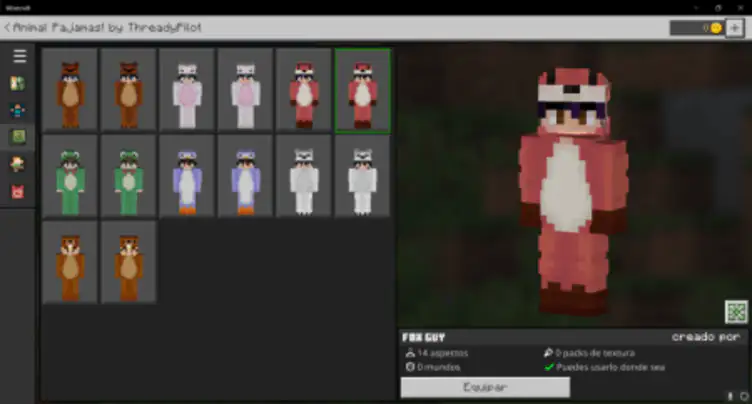This screenshot has width=752, height=404.
Task: Select the green-outlined red fox skin
Action: coord(363,90)
